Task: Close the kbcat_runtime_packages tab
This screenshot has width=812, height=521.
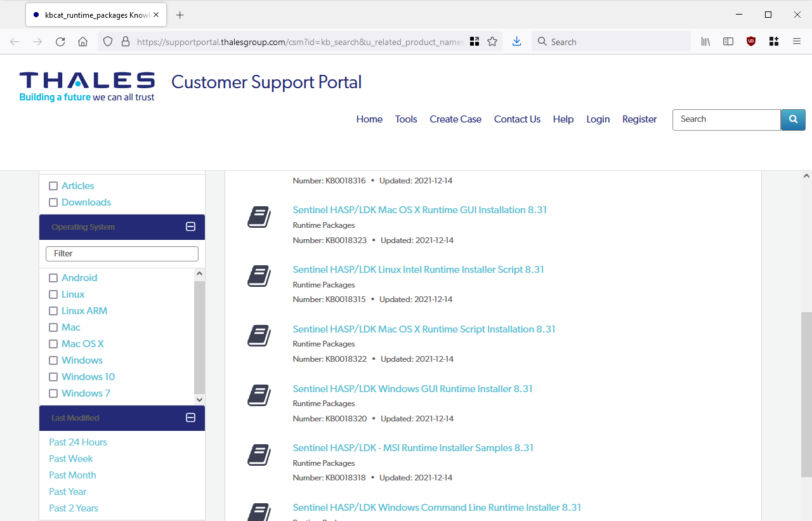Action: [156, 15]
